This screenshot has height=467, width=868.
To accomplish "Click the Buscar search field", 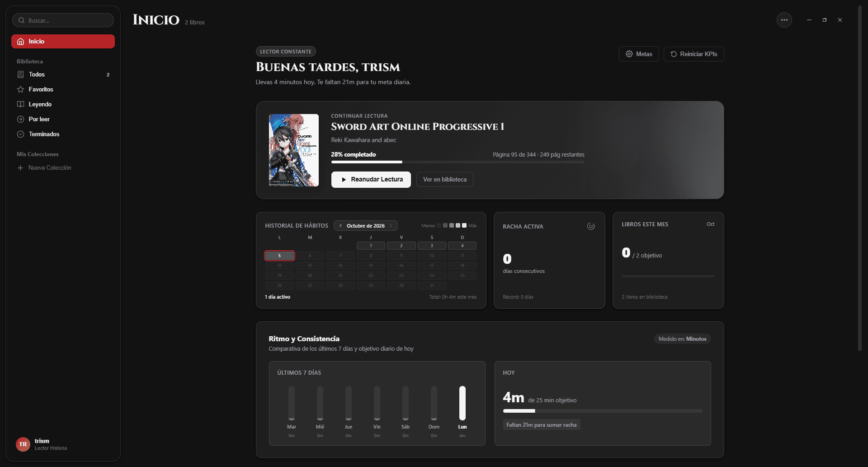I will pos(63,20).
